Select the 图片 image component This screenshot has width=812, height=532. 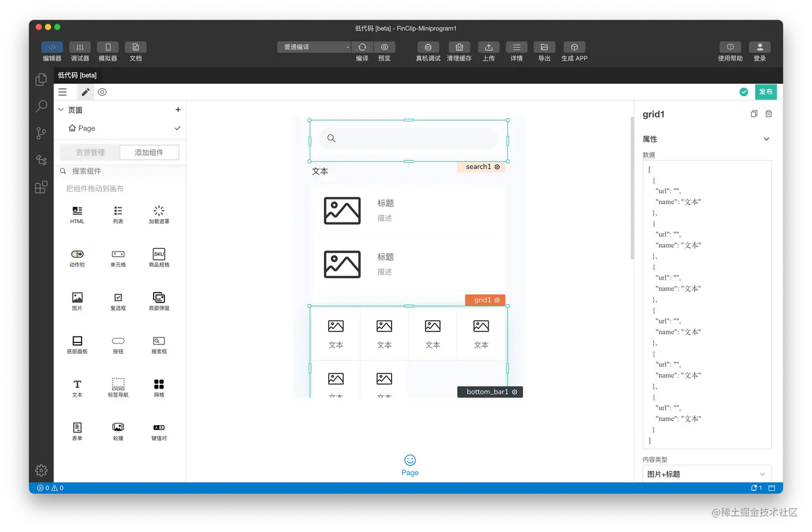pos(77,302)
